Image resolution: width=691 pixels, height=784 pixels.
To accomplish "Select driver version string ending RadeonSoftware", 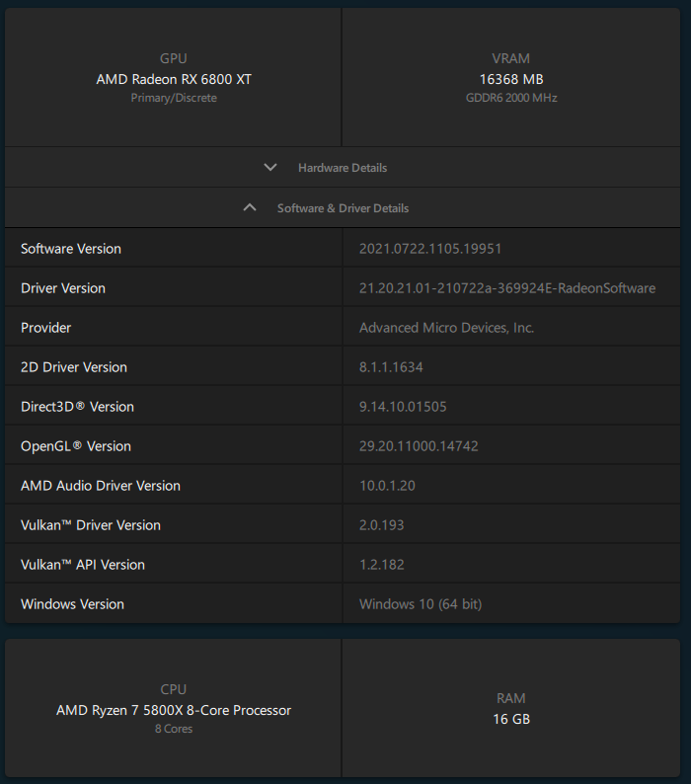I will coord(507,288).
